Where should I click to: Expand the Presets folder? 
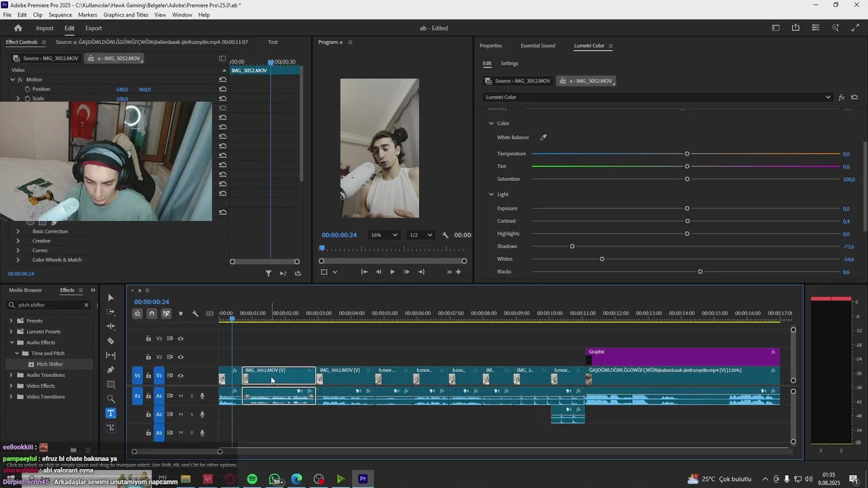pos(11,321)
